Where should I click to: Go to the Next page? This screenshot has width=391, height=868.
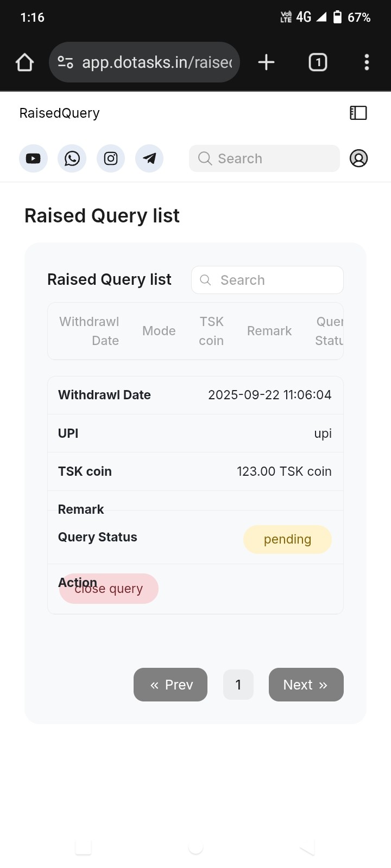pos(306,685)
